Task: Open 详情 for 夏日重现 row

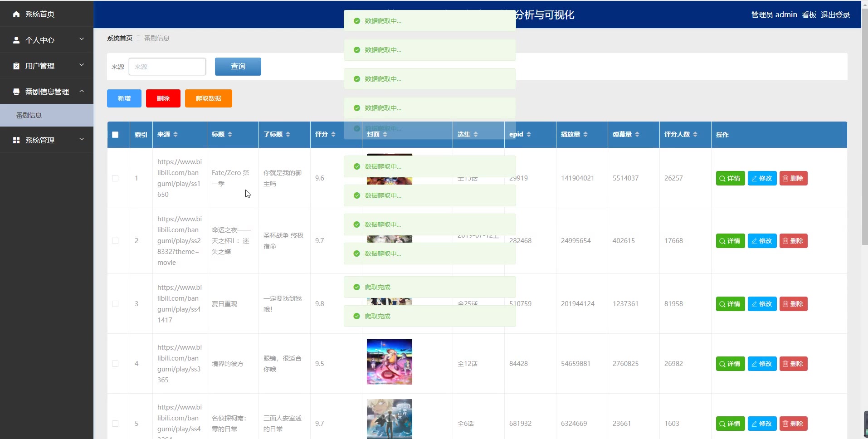Action: click(730, 304)
